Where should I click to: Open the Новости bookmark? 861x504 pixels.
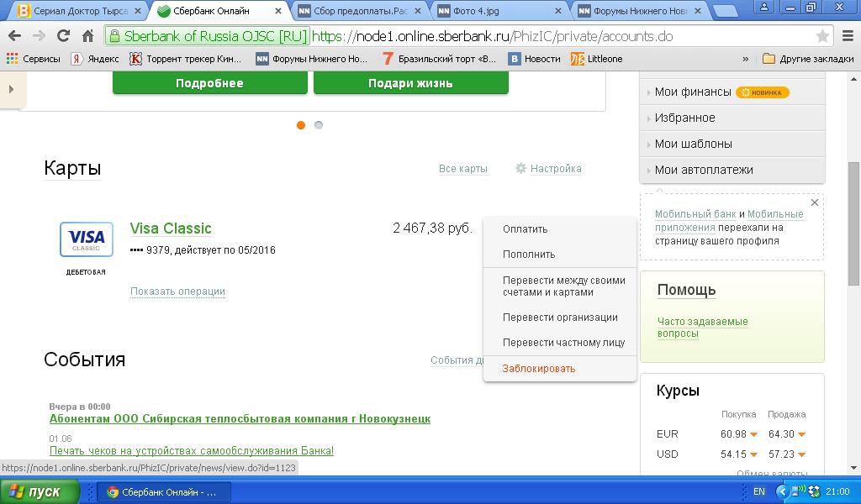point(534,59)
